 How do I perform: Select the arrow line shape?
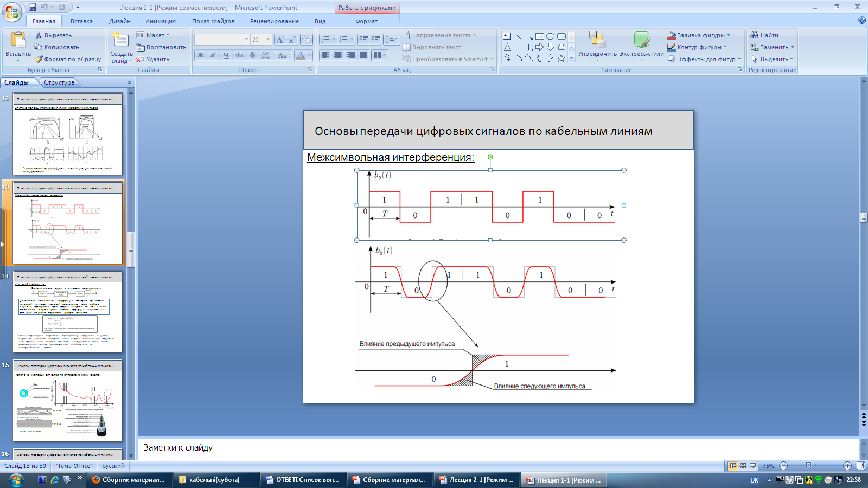point(528,36)
